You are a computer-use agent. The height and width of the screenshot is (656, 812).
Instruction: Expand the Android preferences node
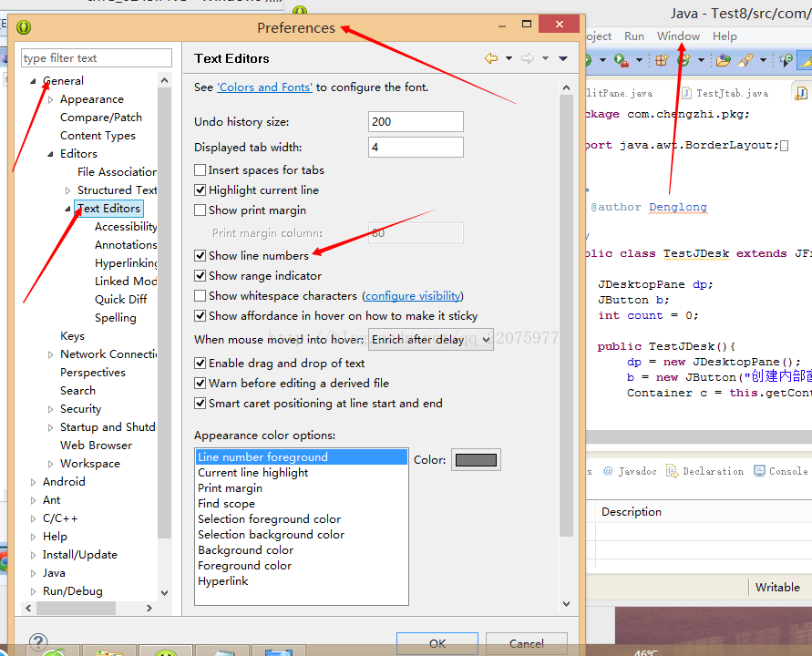33,482
